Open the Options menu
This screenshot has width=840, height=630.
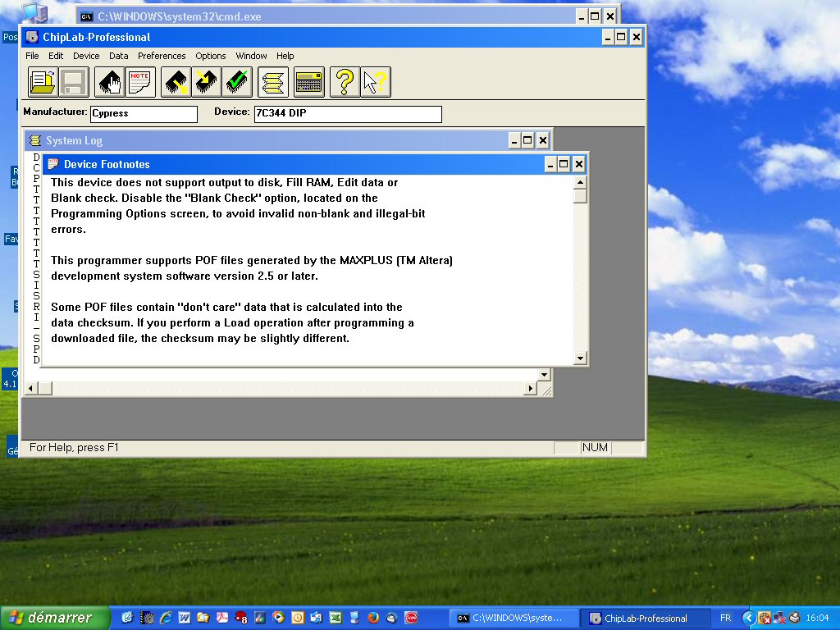click(211, 56)
